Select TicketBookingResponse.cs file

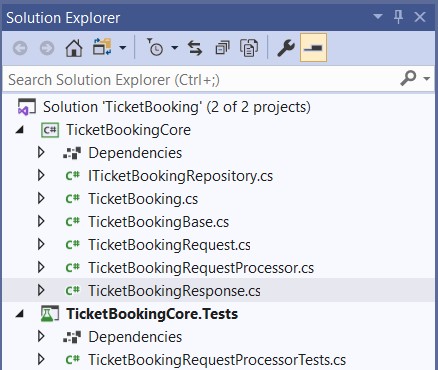click(x=174, y=291)
